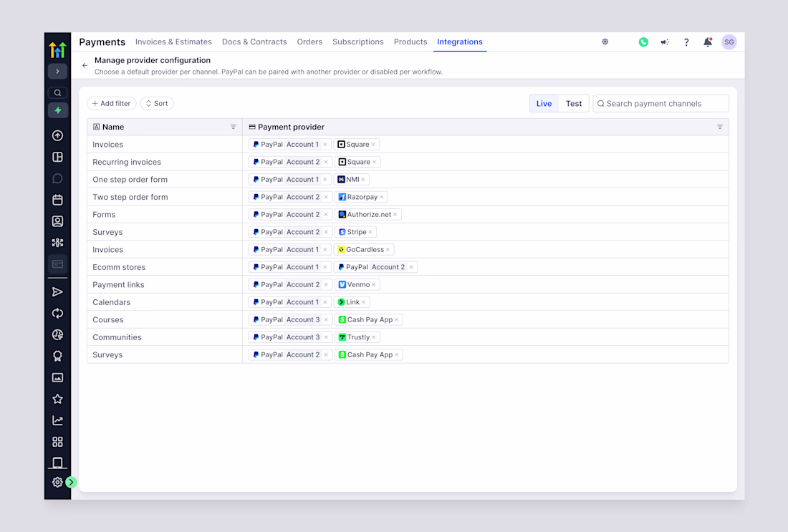Image resolution: width=788 pixels, height=532 pixels.
Task: Open settings gear in the left sidebar
Action: [x=57, y=483]
